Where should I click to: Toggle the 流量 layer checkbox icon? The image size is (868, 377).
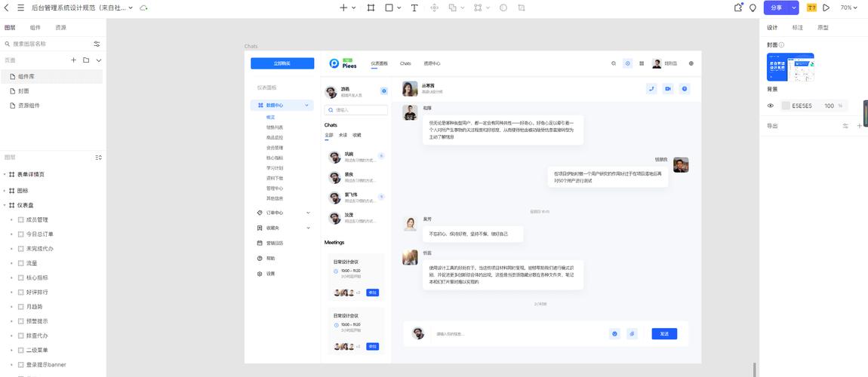(21, 263)
